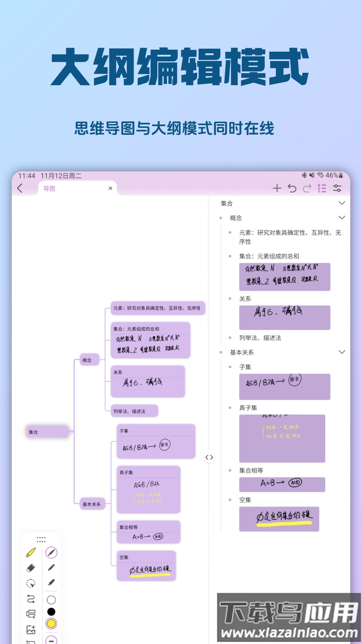Click the panel divider resize handle
362x644 pixels.
coord(209,457)
